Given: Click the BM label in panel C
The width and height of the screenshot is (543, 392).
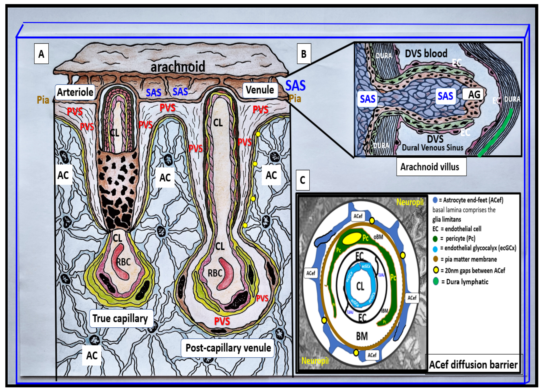Looking at the screenshot, I should click(362, 336).
